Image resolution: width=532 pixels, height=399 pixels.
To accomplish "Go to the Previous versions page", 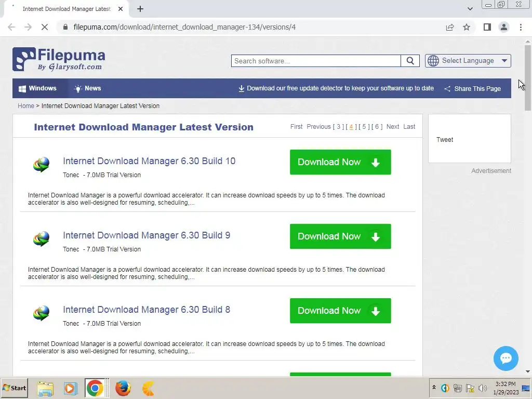I will pyautogui.click(x=318, y=127).
